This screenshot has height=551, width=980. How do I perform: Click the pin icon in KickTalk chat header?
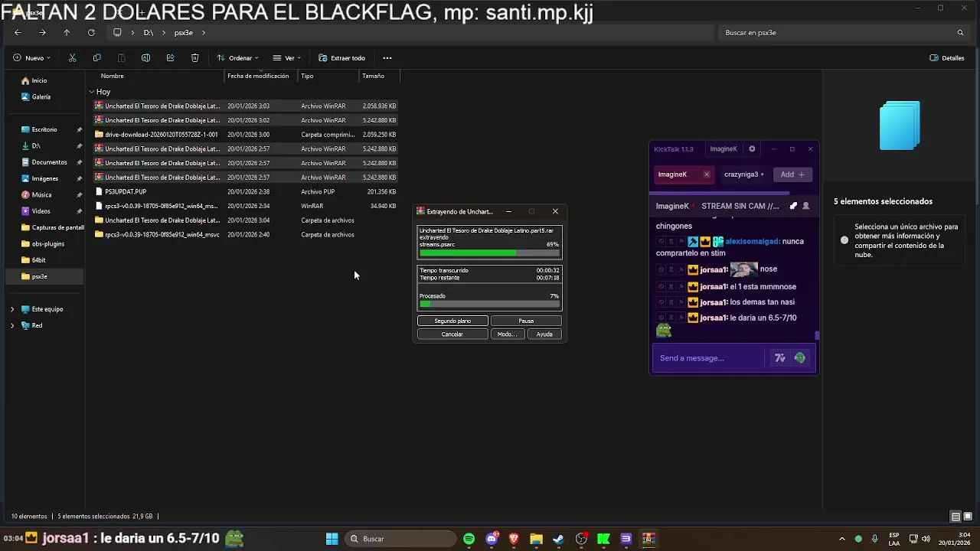point(793,206)
